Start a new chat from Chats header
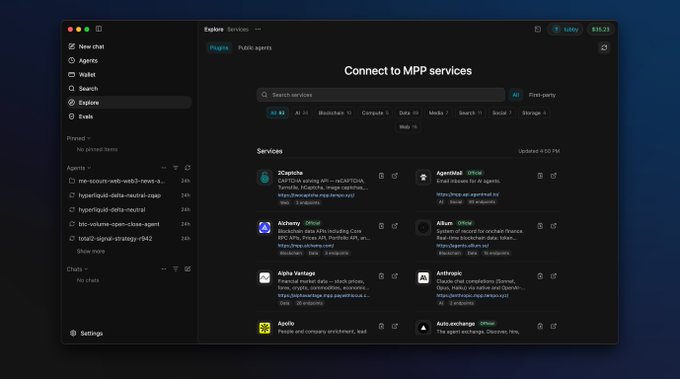Image resolution: width=680 pixels, height=379 pixels. click(188, 269)
